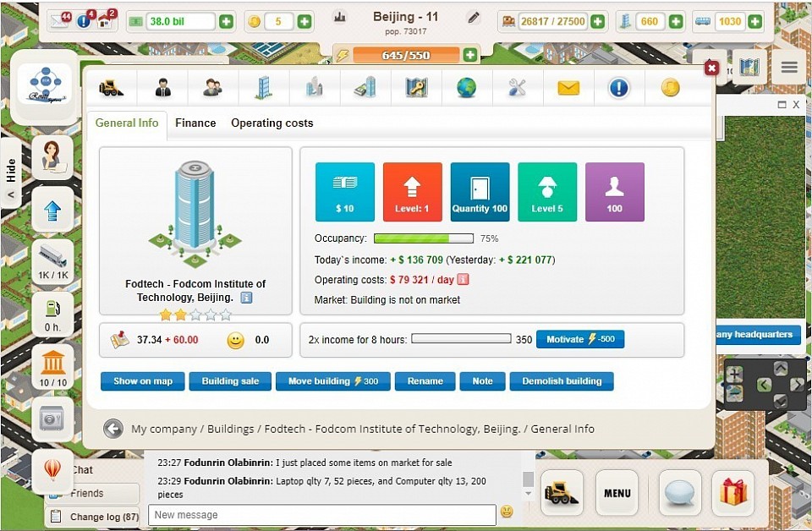Screen dimensions: 812x531
Task: Open the gold coin icon in toolbar
Action: tap(670, 87)
